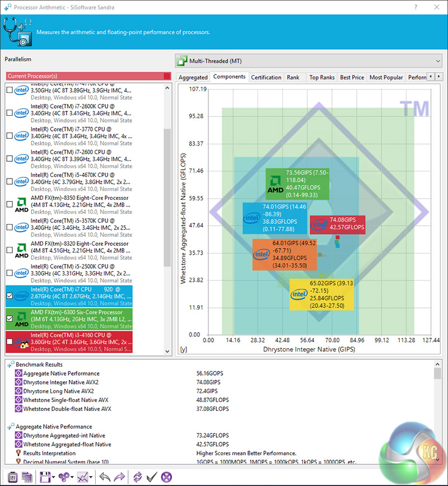Switch to the Aggregated tab
This screenshot has width=448, height=486.
point(193,77)
